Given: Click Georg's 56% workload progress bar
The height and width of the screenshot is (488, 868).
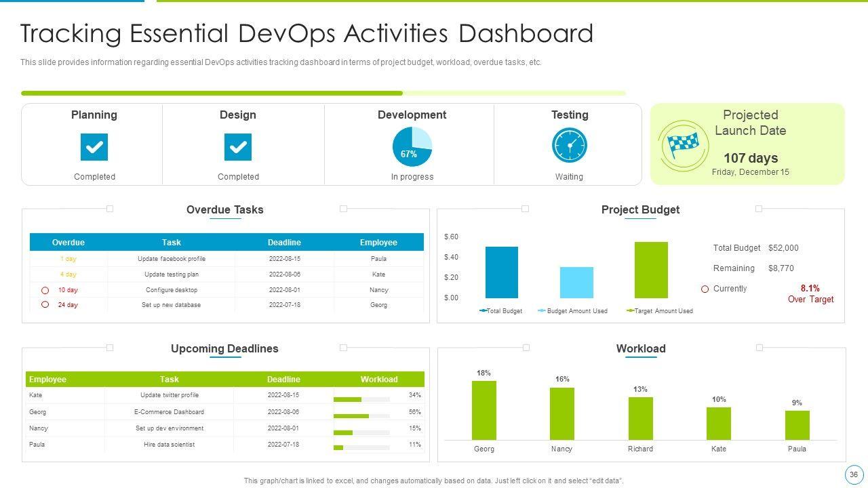Looking at the screenshot, I should (361, 415).
